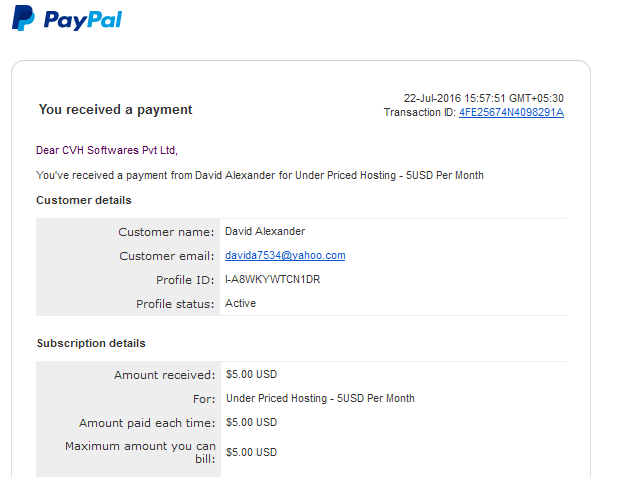Click the Profile status value Active
This screenshot has height=477, width=638.
click(x=240, y=303)
